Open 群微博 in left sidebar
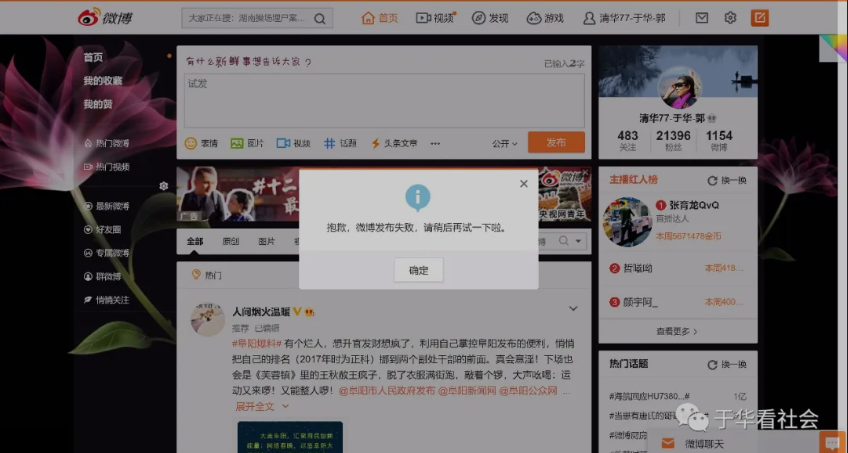 pyautogui.click(x=102, y=276)
